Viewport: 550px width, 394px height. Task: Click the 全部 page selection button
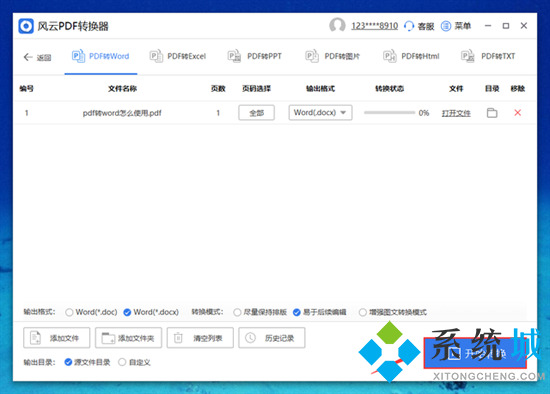(256, 113)
